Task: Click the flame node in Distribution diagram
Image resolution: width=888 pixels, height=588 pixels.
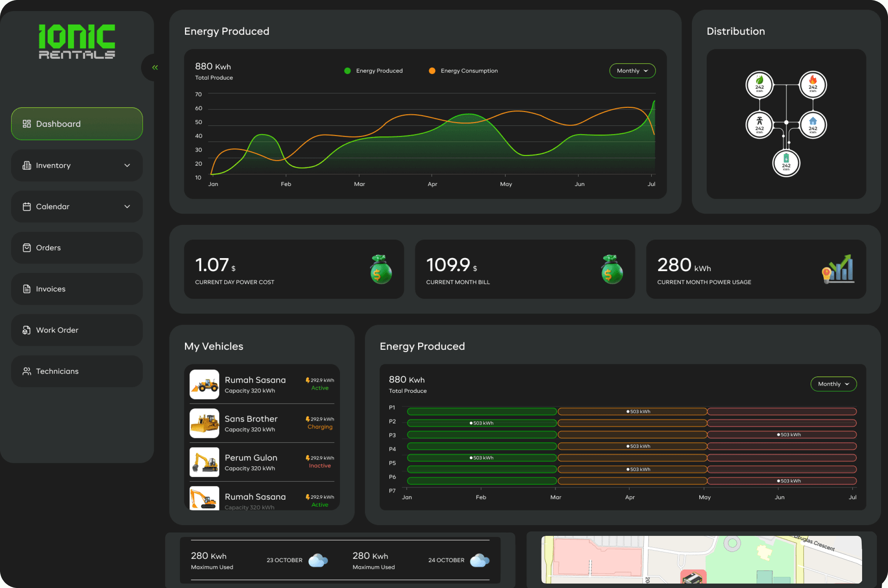Action: click(x=813, y=85)
